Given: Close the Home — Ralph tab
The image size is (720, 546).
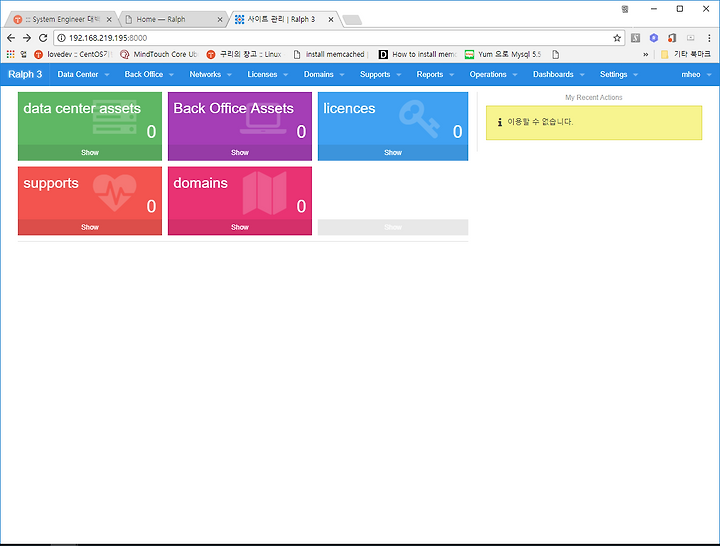Looking at the screenshot, I should tap(219, 19).
